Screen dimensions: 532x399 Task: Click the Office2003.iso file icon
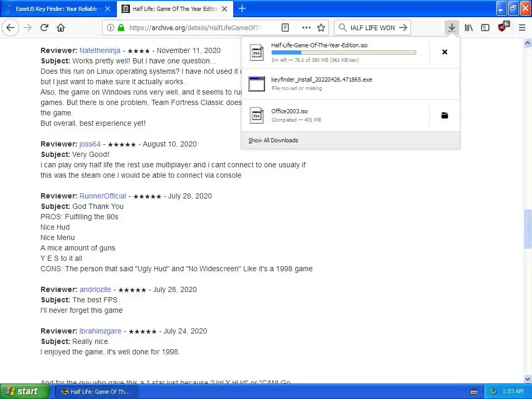point(257,115)
